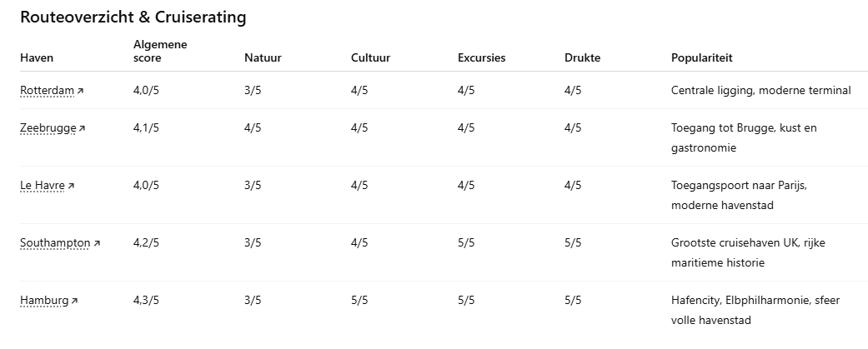
Task: Click the external arrow icon beside Southampton
Action: click(97, 243)
